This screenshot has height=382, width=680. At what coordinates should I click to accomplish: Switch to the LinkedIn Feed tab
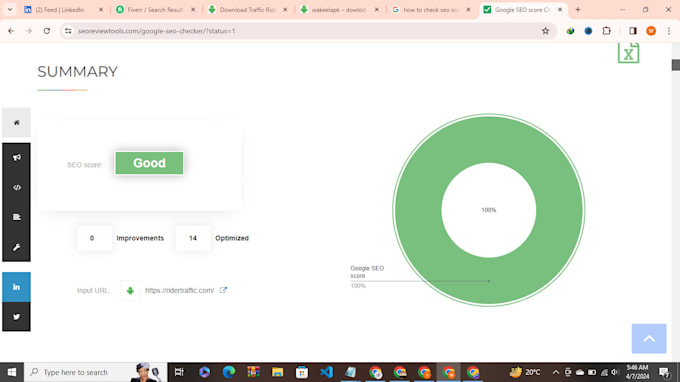[x=63, y=10]
